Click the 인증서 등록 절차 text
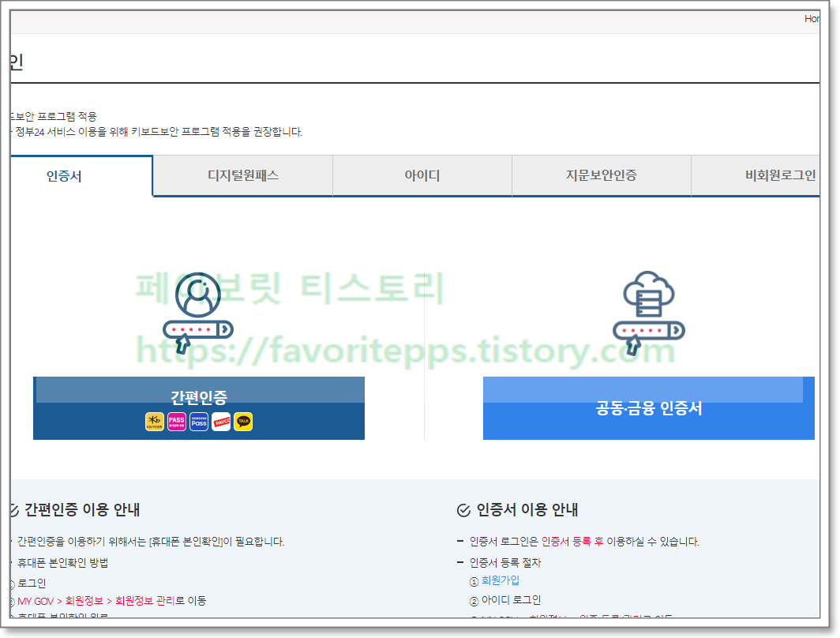Viewport: 840px width, 638px height. pyautogui.click(x=505, y=563)
